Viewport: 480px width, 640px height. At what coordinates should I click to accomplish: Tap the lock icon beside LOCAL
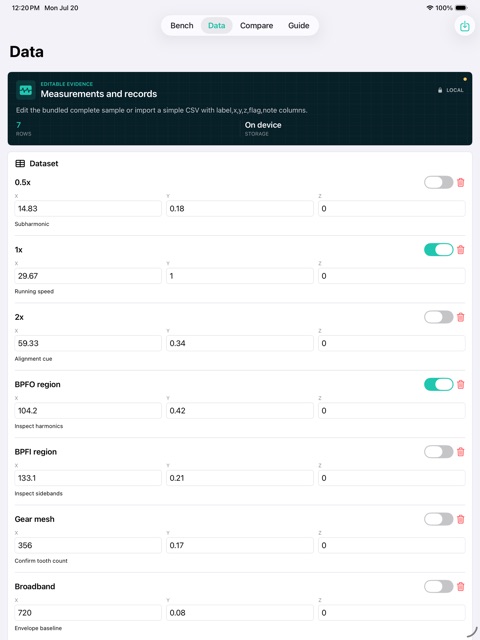[440, 90]
